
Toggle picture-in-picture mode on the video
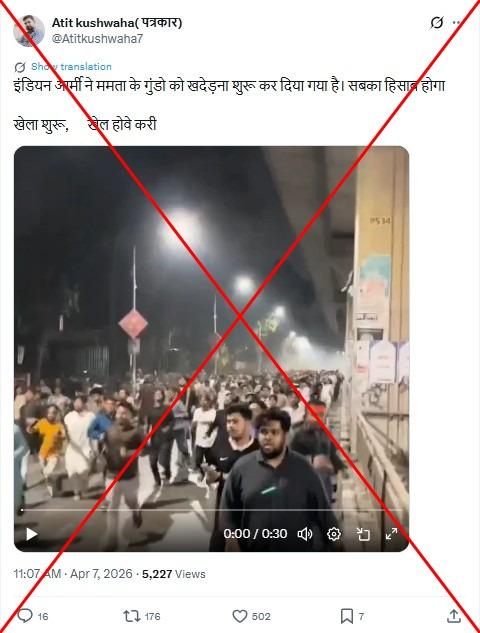tap(363, 534)
